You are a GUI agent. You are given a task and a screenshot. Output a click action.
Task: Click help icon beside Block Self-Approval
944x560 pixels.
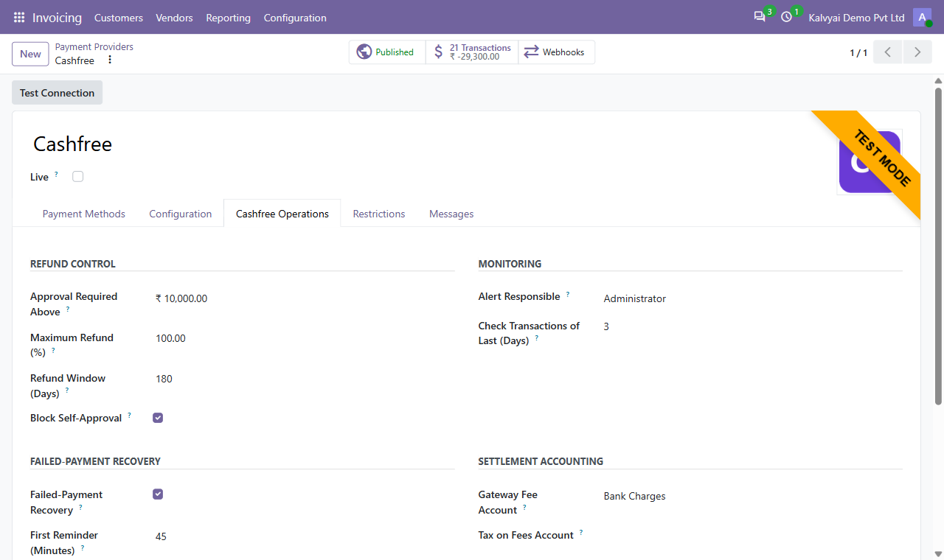click(130, 415)
